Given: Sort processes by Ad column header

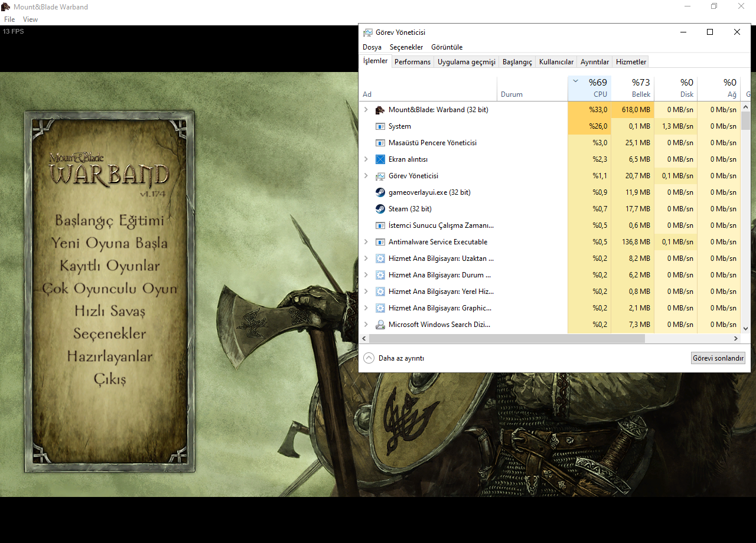Looking at the screenshot, I should pyautogui.click(x=428, y=88).
